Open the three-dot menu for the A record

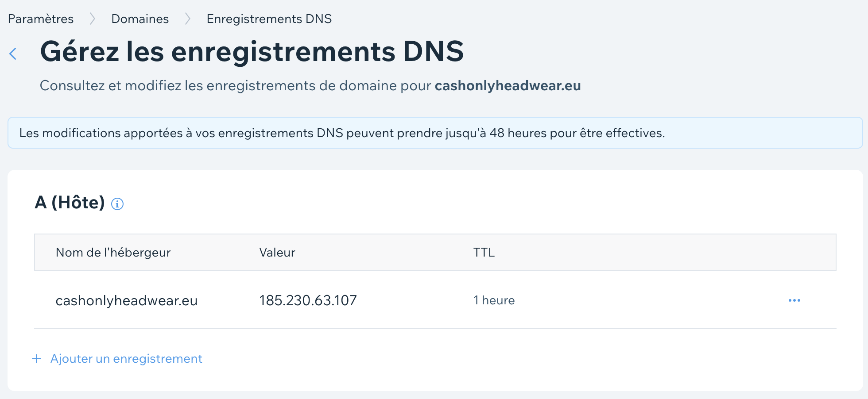click(794, 300)
